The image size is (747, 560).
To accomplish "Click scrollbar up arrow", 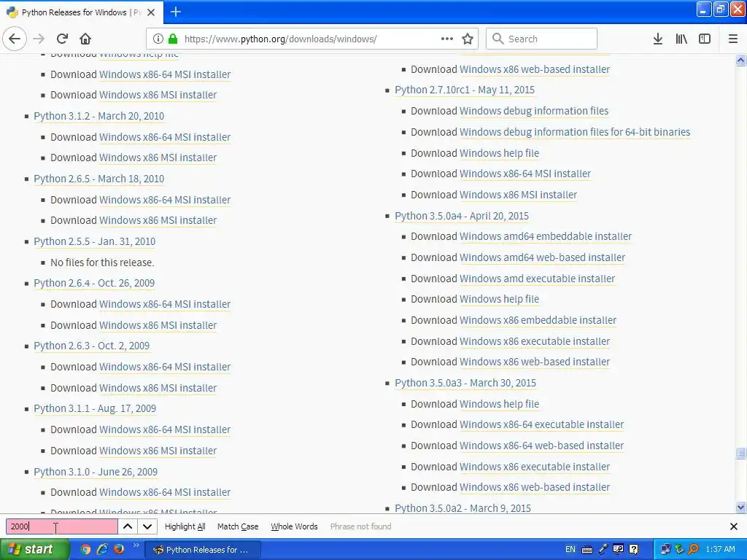I will (x=740, y=60).
